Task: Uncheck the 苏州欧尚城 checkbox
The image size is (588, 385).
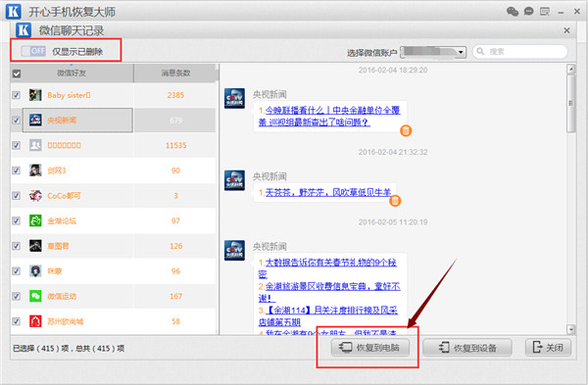Action: coord(16,321)
